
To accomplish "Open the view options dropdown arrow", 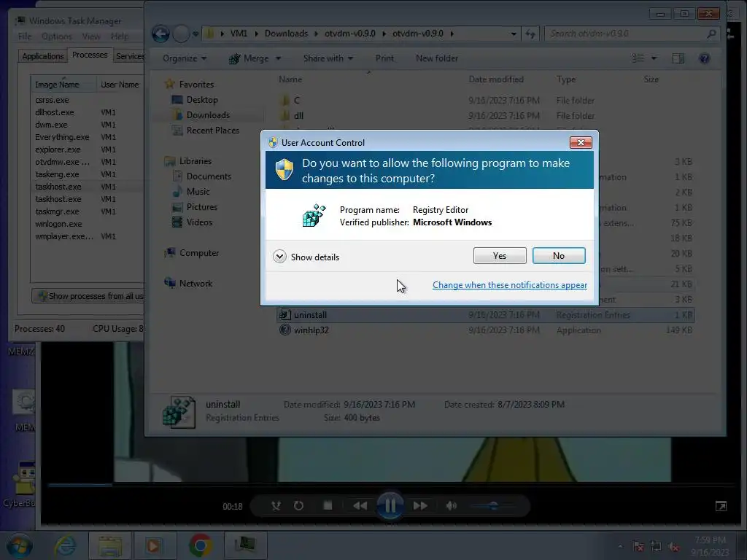I will click(654, 58).
